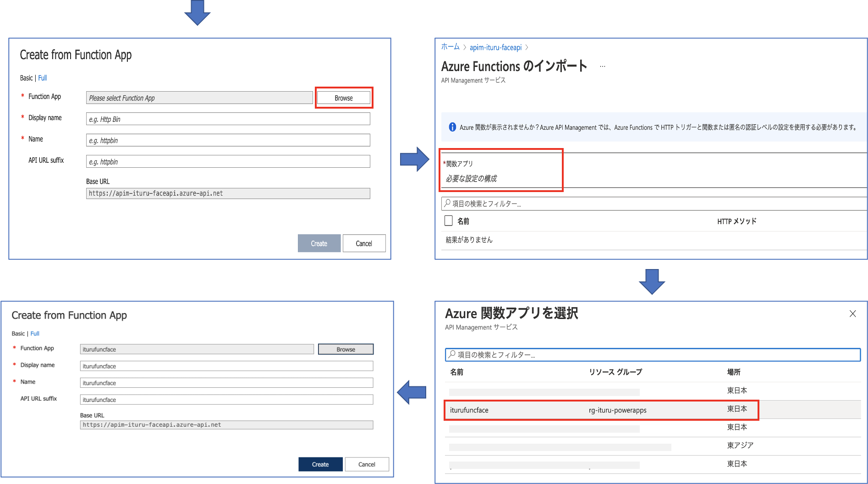
Task: Click Display name field containing iturufuncface
Action: (226, 366)
